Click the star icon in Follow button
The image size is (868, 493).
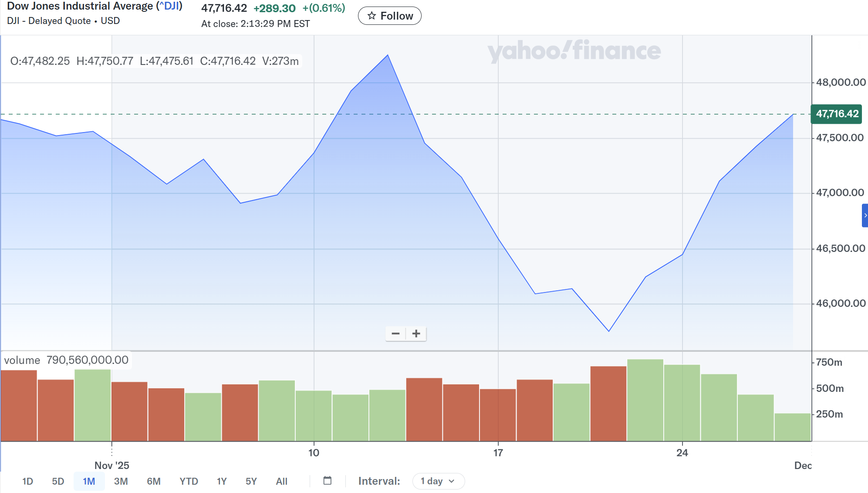(x=372, y=16)
